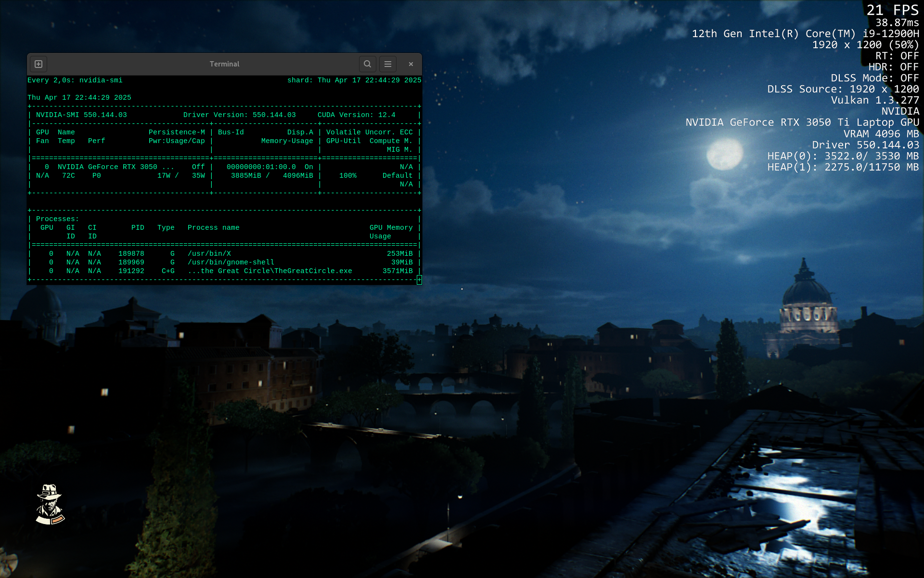Image resolution: width=924 pixels, height=578 pixels.
Task: Click the 'Processes:' heading
Action: 58,219
